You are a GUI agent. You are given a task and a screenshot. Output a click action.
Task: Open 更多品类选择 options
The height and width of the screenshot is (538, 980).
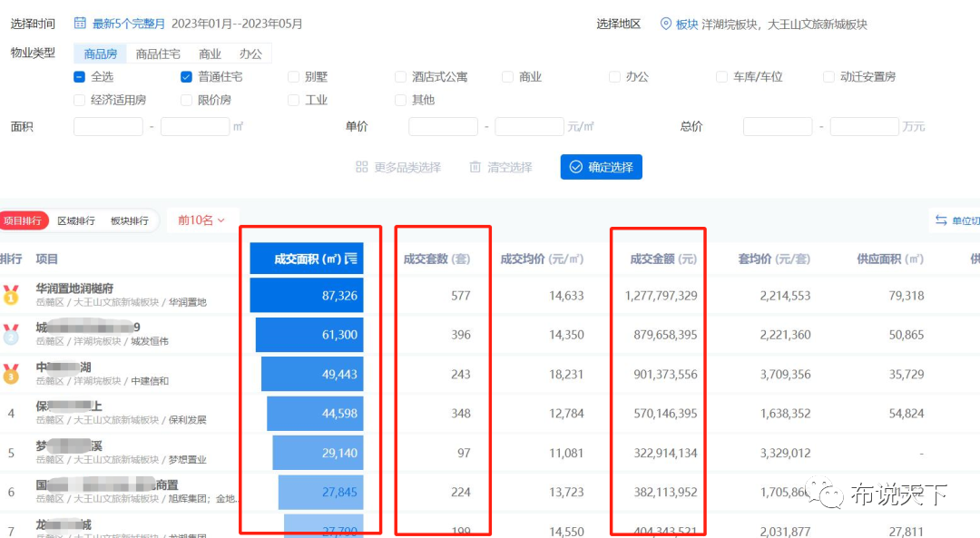[397, 167]
